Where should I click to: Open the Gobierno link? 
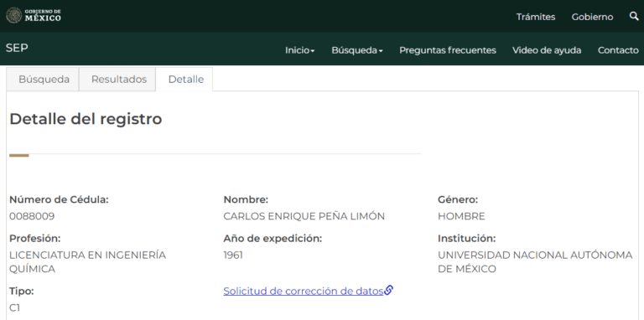[592, 17]
